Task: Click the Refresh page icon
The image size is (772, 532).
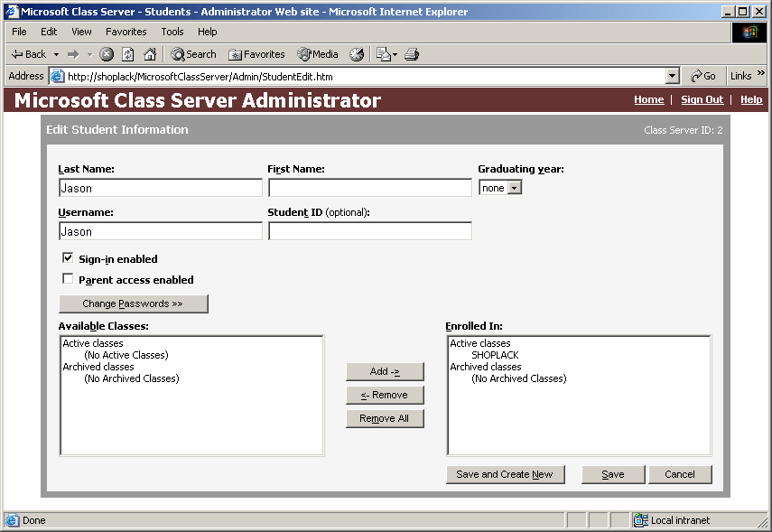Action: click(128, 54)
